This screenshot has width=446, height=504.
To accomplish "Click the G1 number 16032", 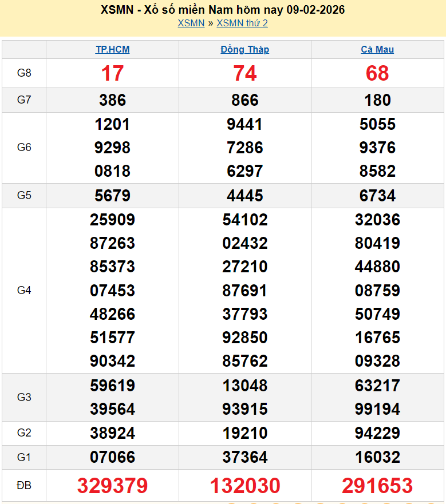I will click(x=377, y=457).
